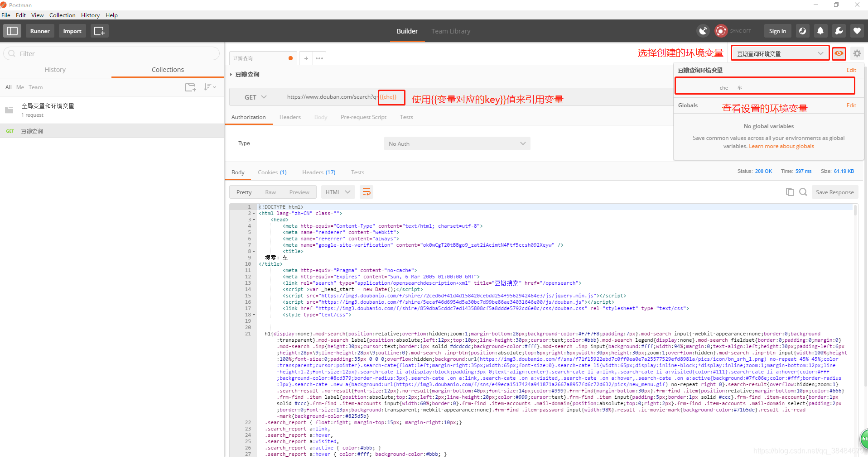The width and height of the screenshot is (868, 459).
Task: Select the 豆瓣查询 GET request in sidebar
Action: (x=112, y=131)
